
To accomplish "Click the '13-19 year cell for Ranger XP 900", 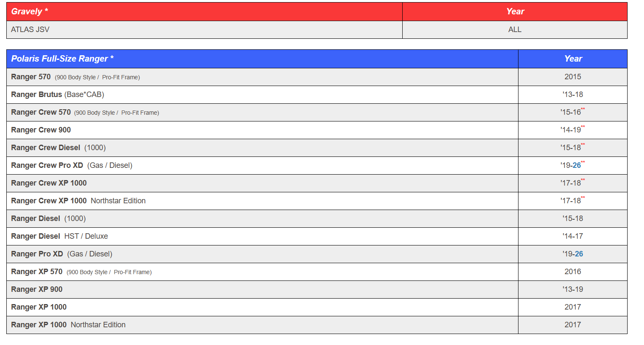I will [x=573, y=289].
